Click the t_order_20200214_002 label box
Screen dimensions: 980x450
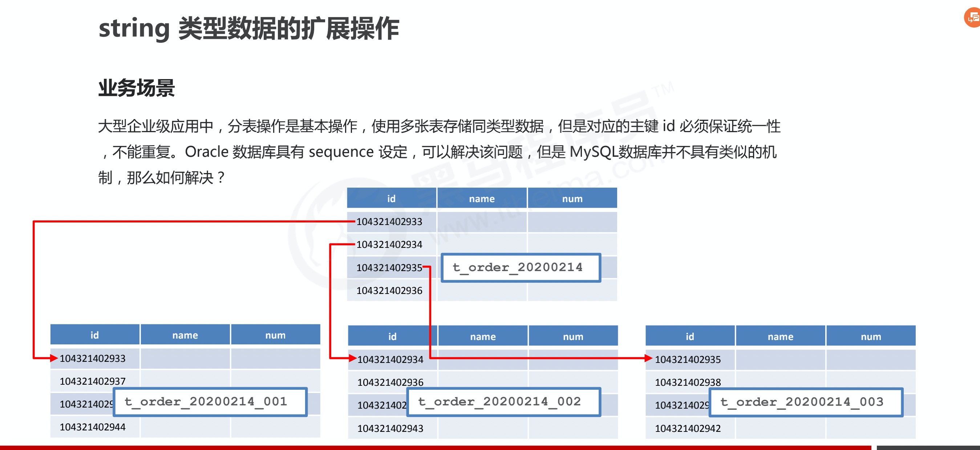coord(503,402)
